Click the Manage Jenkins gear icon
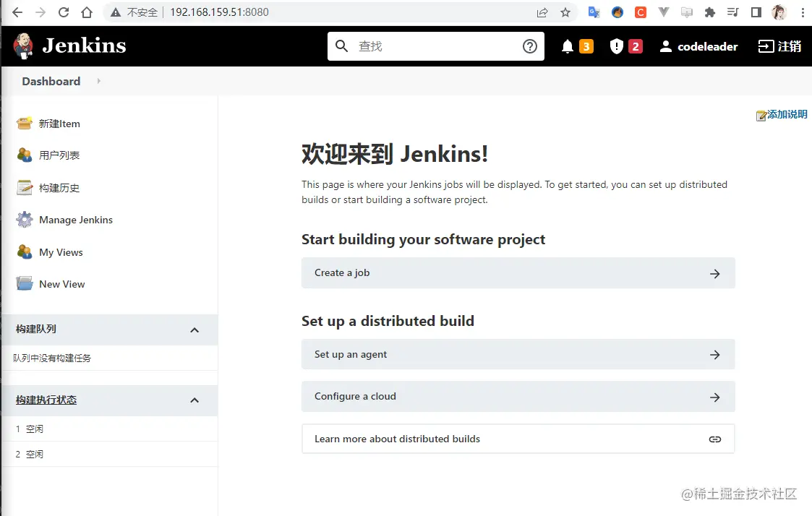 pyautogui.click(x=25, y=220)
